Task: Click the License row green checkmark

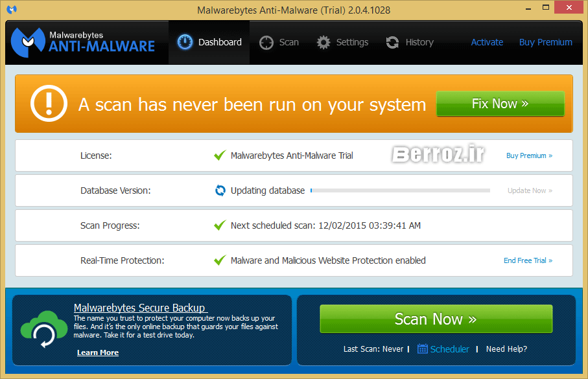Action: pos(220,155)
